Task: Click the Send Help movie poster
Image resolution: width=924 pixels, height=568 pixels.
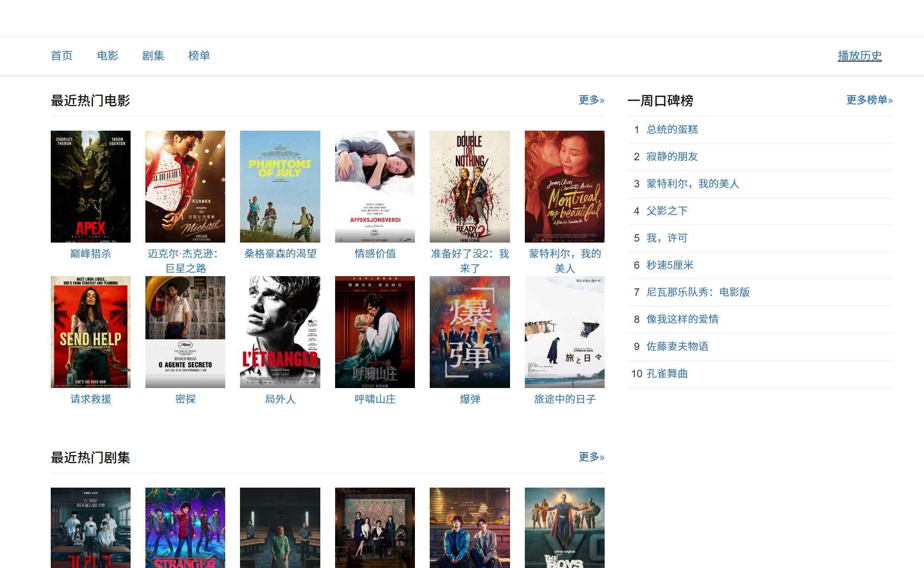Action: (91, 332)
